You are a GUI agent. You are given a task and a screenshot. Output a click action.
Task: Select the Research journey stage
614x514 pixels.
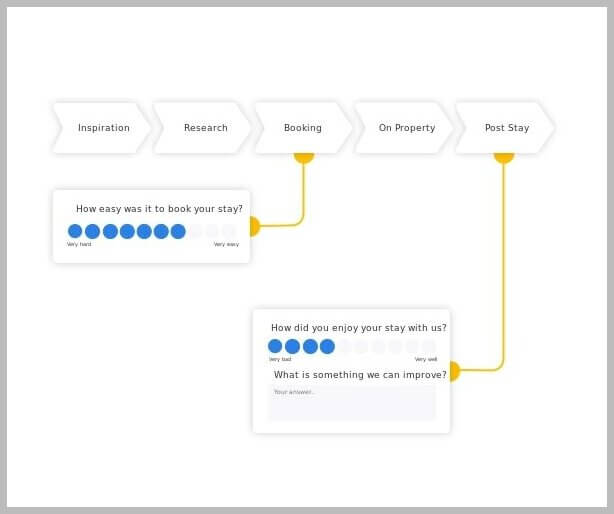click(x=205, y=128)
